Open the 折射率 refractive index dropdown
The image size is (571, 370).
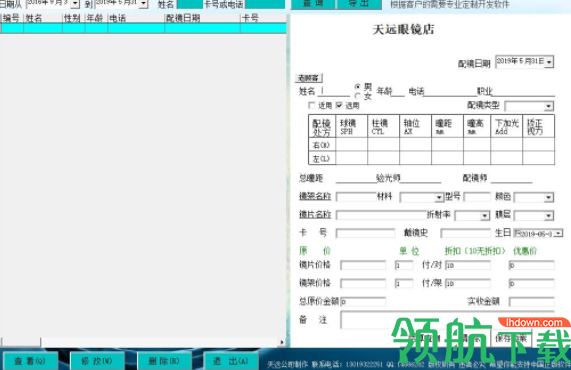(x=485, y=216)
